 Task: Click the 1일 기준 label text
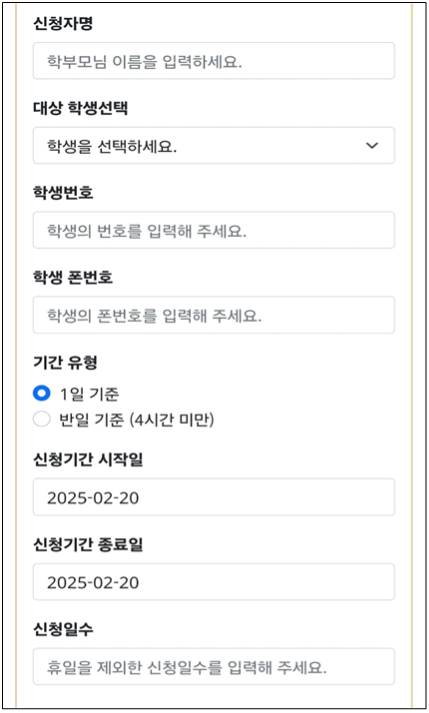tap(90, 394)
